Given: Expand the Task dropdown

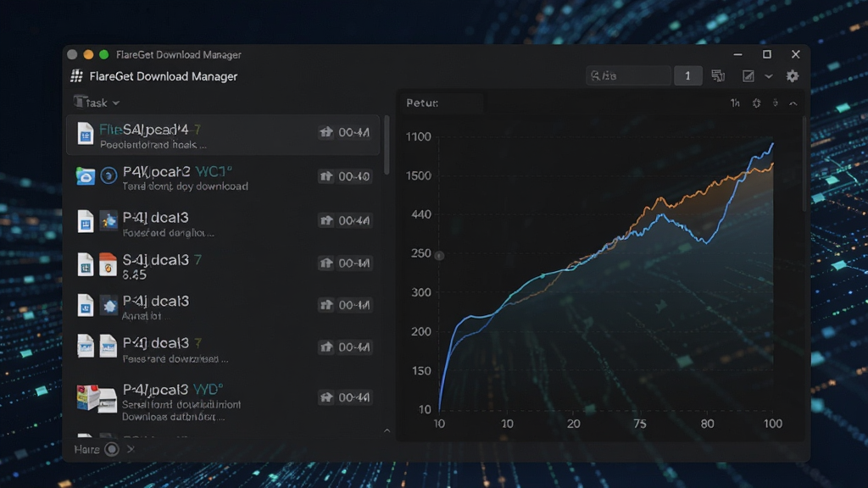Looking at the screenshot, I should tap(97, 103).
